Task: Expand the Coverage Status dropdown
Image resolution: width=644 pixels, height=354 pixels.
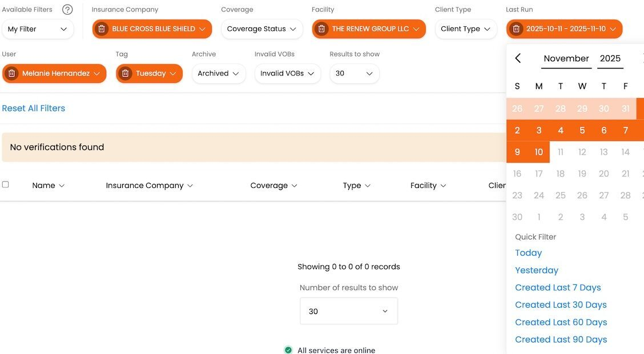Action: (261, 29)
